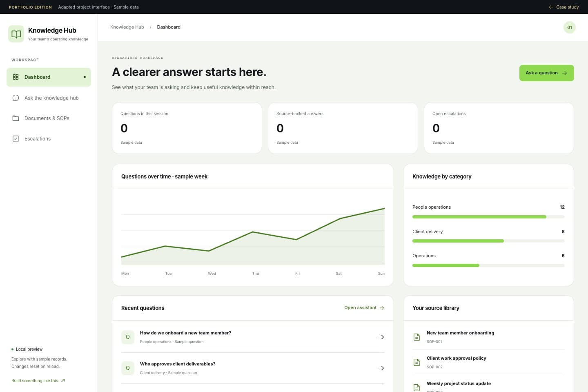588x392 pixels.
Task: Click the Source-backed answers card
Action: pos(343,128)
